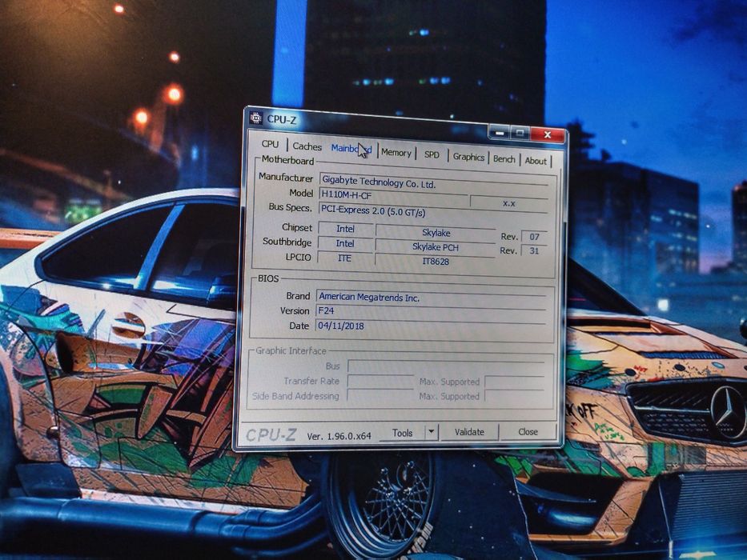Screen dimensions: 747x560
Task: Open the Graphics tab
Action: pyautogui.click(x=468, y=157)
